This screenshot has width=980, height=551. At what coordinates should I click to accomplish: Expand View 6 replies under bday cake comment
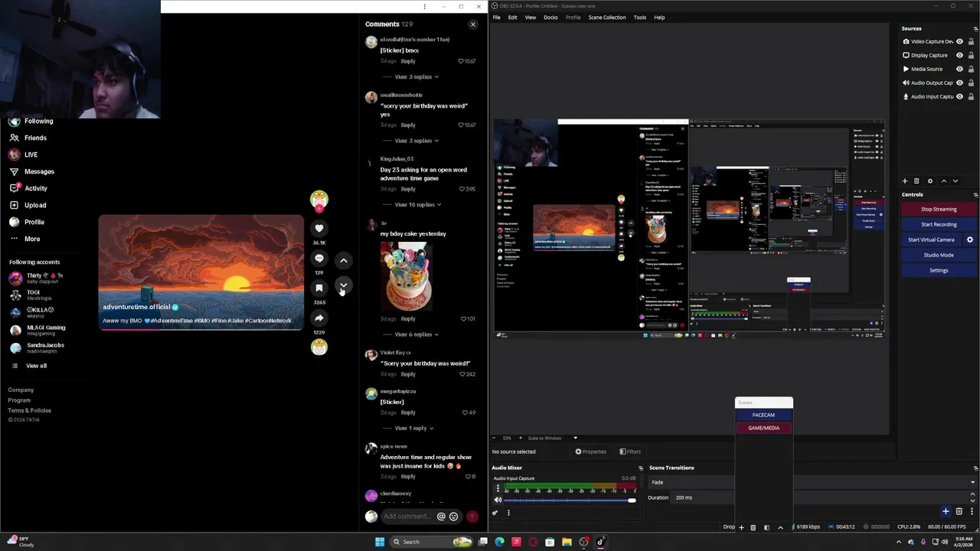(x=416, y=334)
